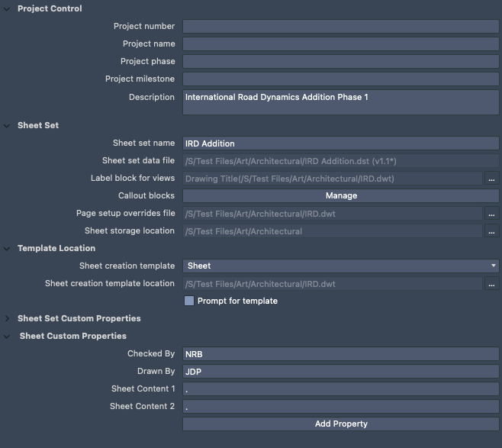Click browse button for Sheet storage location
502x448 pixels.
point(492,231)
